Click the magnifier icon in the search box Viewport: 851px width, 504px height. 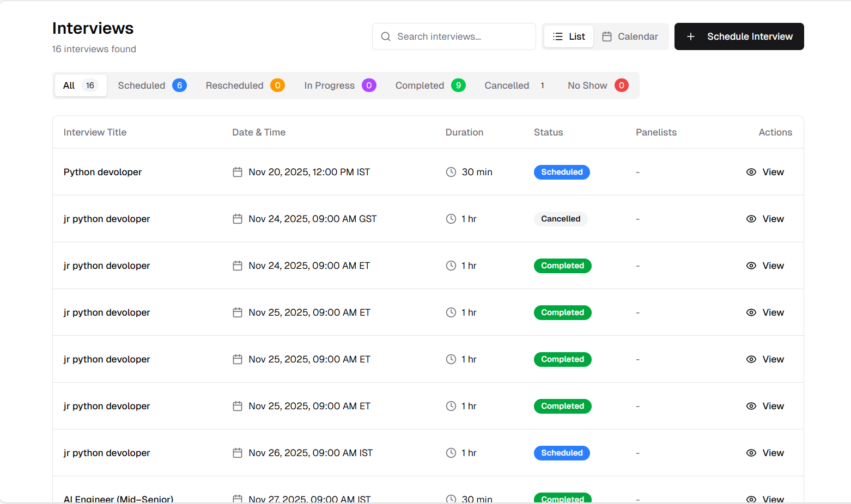(386, 36)
